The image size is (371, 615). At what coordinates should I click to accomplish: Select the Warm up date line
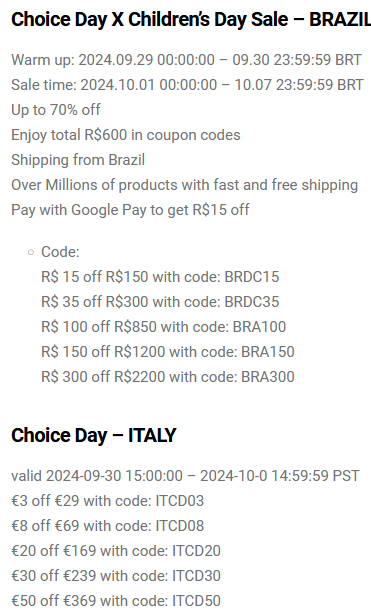click(x=186, y=60)
